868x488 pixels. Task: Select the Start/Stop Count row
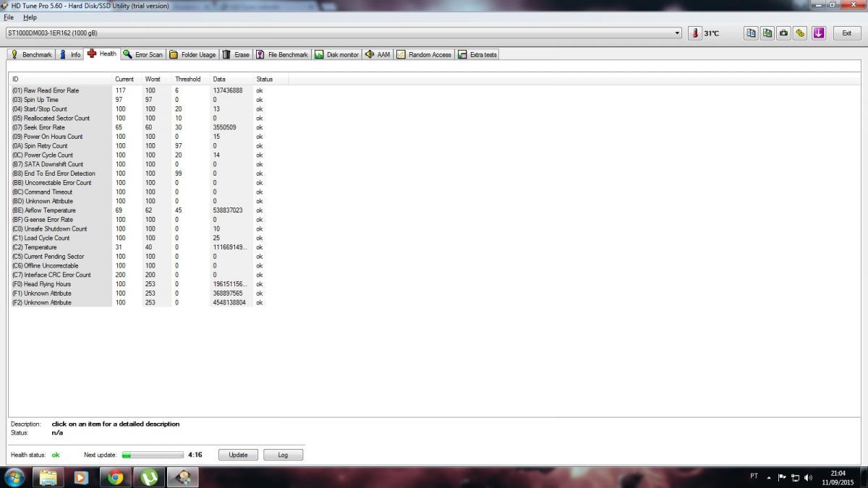coord(148,109)
